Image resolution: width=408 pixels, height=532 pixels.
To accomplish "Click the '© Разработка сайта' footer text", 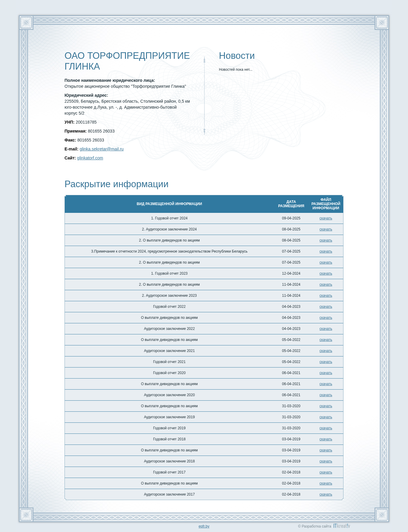I will coord(315,526).
